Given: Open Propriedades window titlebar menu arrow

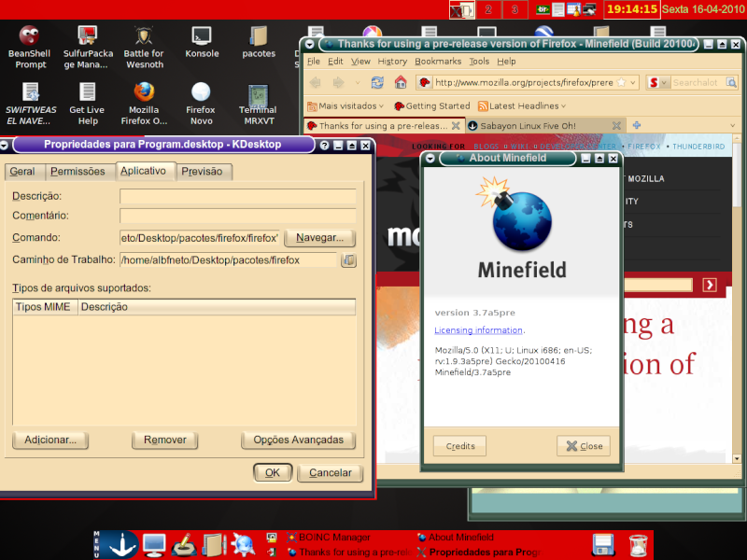Looking at the screenshot, I should 5,146.
